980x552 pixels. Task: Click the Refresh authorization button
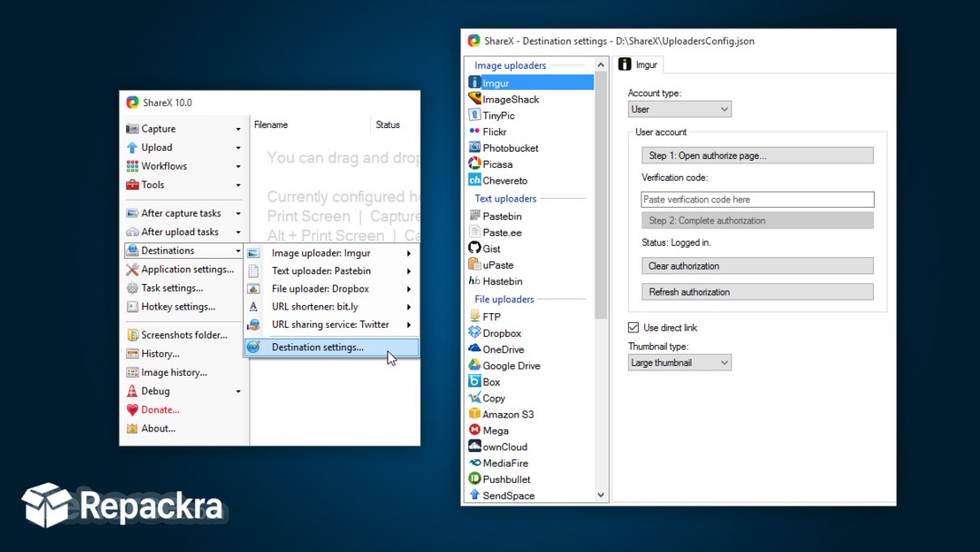758,292
